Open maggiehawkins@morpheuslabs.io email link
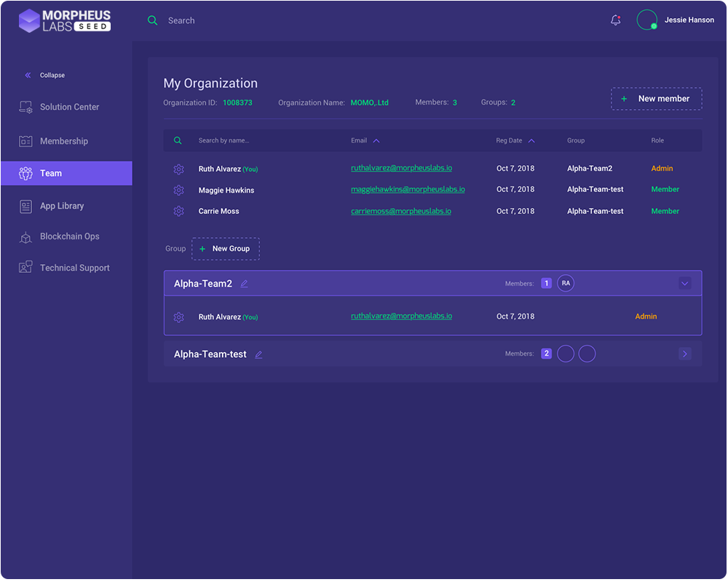This screenshot has width=728, height=582. [408, 189]
